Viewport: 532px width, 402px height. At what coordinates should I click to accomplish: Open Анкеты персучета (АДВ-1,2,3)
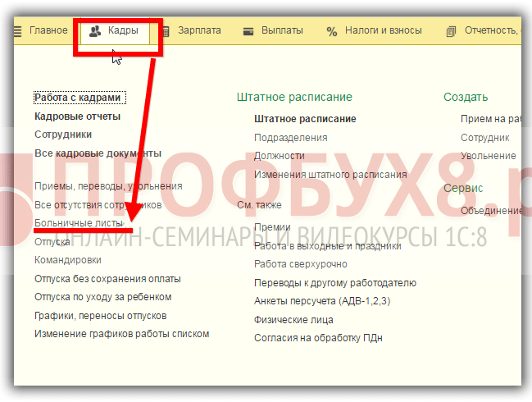point(322,301)
